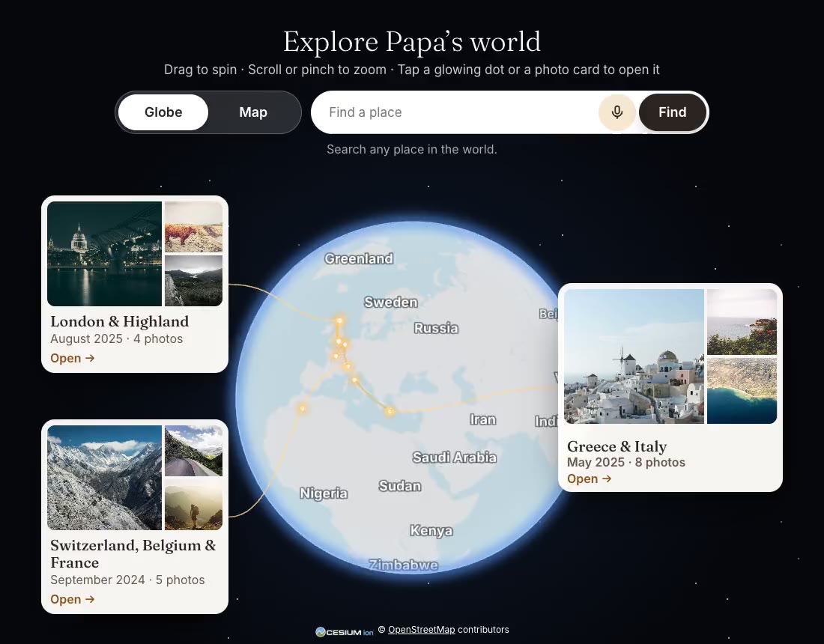Click May 2025 · 8 photos text
Screen dimensions: 824x644
click(x=626, y=462)
